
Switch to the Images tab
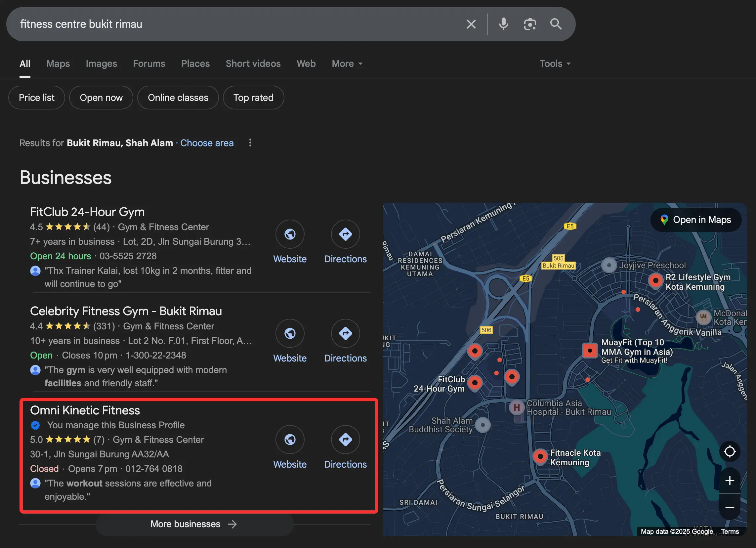click(101, 63)
